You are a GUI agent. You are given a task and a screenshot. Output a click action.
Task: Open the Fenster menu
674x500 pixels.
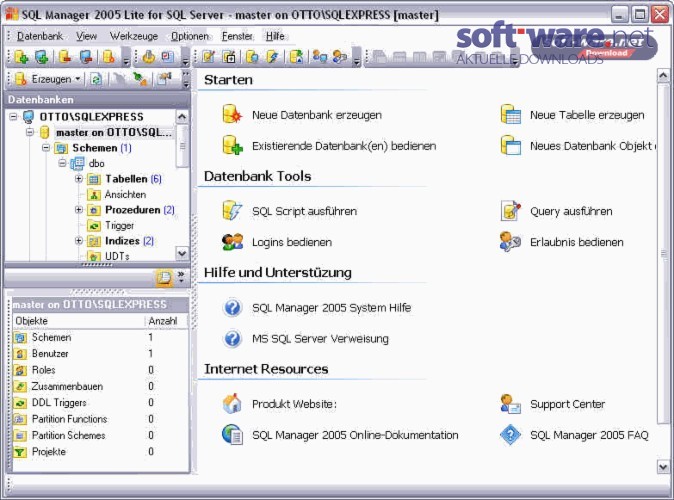(x=237, y=36)
